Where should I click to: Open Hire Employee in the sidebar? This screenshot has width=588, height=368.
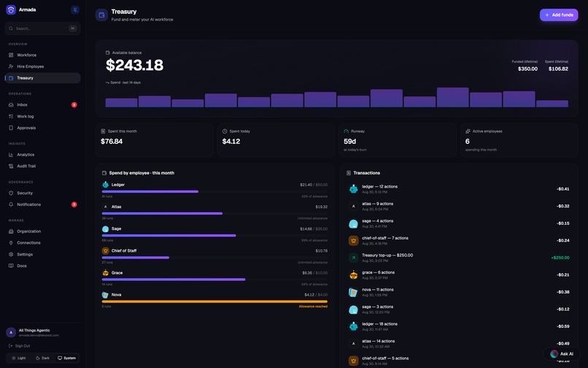pos(43,66)
